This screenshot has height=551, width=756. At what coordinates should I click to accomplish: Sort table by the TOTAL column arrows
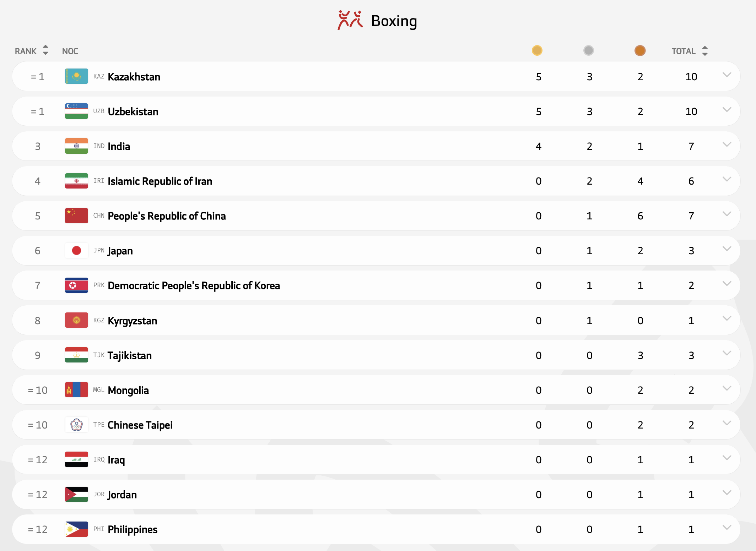pos(705,51)
